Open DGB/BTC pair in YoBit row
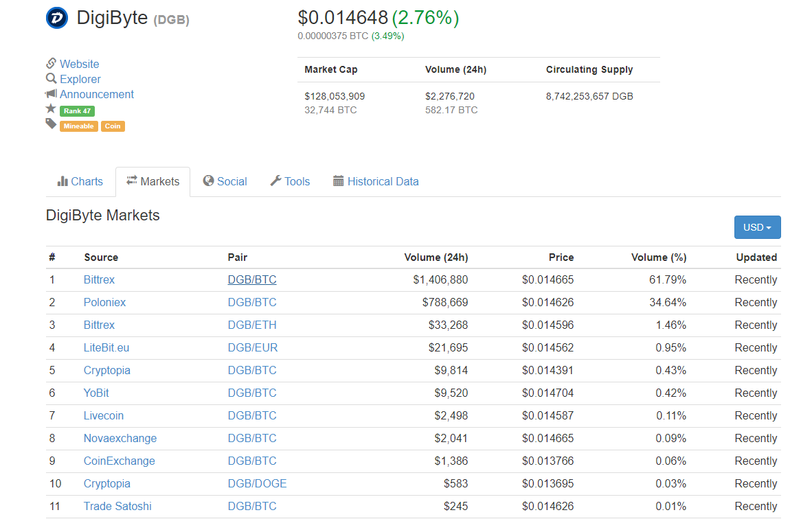This screenshot has height=519, width=812. click(252, 393)
